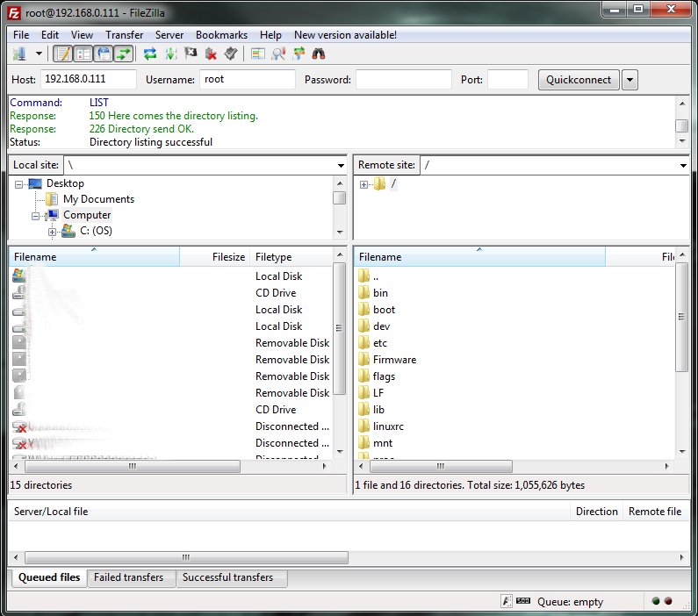Click the disconnect from server icon
This screenshot has height=616, width=698.
[211, 54]
